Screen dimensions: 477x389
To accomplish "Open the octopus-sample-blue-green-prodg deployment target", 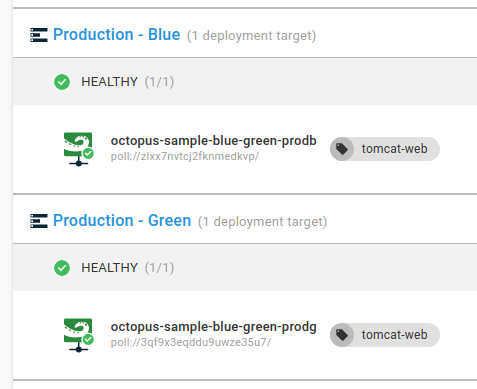I will (x=213, y=327).
